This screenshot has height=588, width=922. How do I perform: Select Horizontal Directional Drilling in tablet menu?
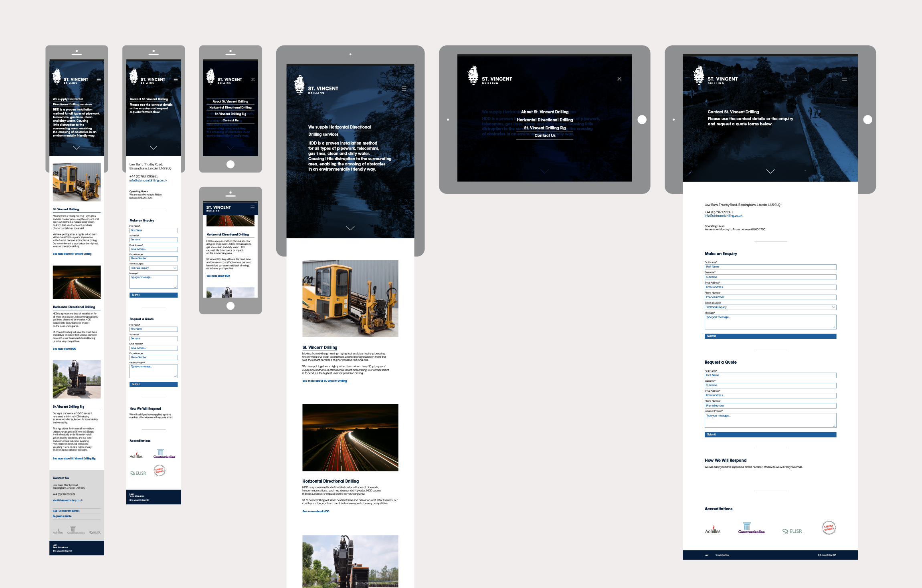[x=545, y=120]
